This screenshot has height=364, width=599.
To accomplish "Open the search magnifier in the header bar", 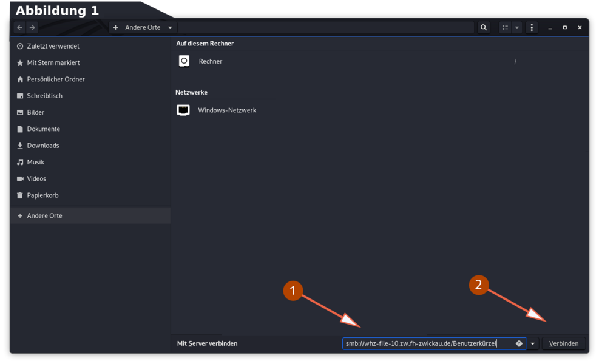I will coord(484,27).
